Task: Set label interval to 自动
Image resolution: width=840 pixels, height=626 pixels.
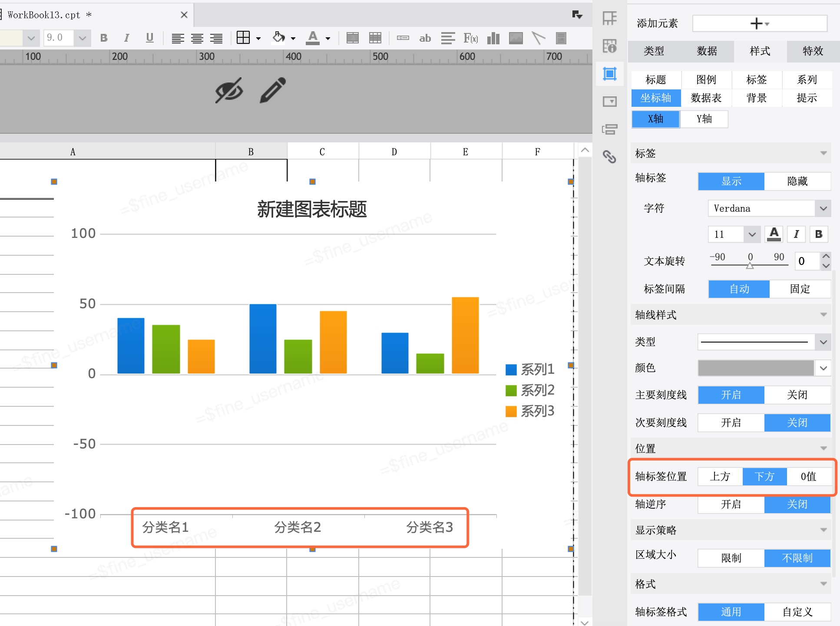Action: (x=739, y=289)
